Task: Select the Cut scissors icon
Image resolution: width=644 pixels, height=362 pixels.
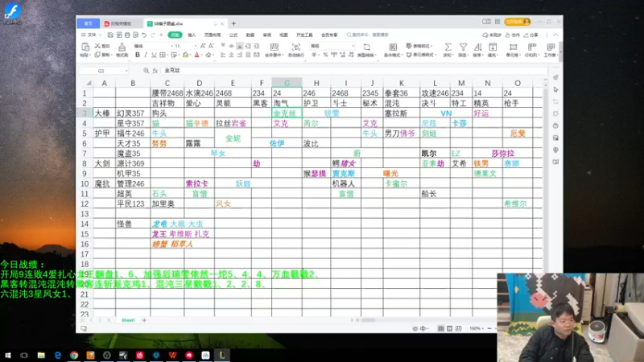Action: (x=97, y=46)
